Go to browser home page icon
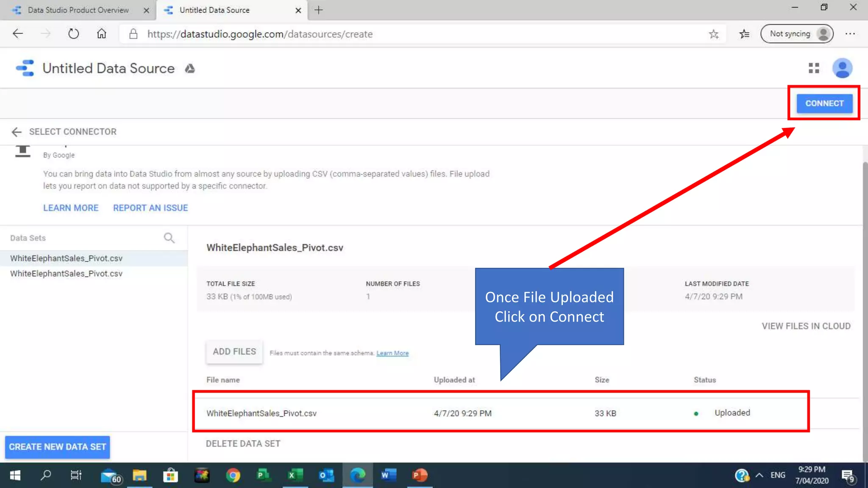Image resolution: width=868 pixels, height=488 pixels. coord(101,34)
